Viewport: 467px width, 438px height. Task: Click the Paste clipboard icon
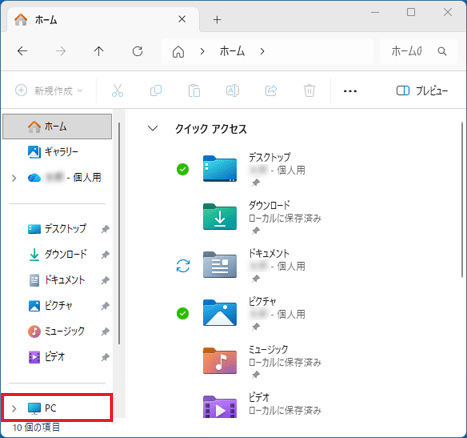[x=194, y=90]
